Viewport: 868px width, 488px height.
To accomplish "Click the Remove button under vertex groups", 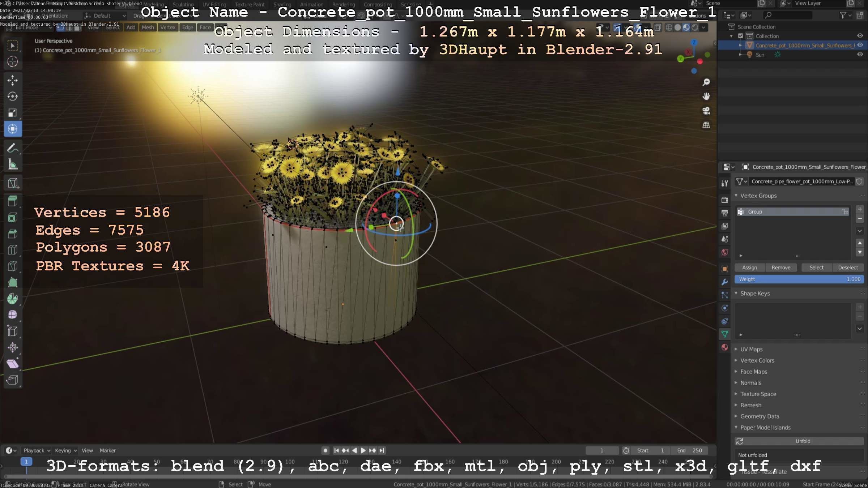I will point(781,267).
